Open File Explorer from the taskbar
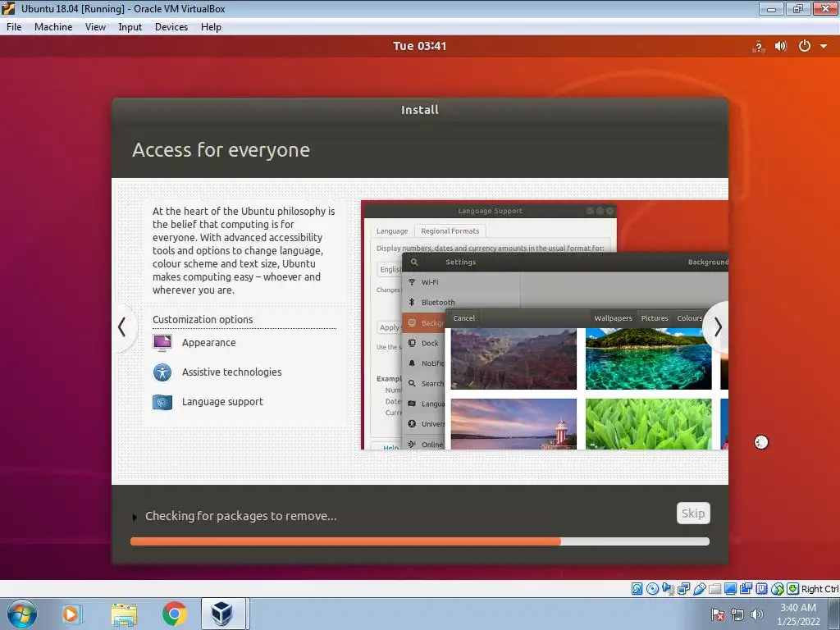 pyautogui.click(x=124, y=614)
